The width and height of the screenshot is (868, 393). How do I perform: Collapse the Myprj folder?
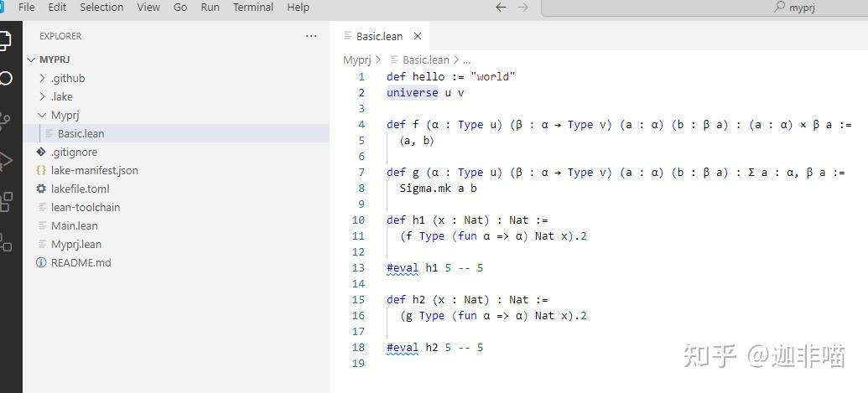coord(42,115)
